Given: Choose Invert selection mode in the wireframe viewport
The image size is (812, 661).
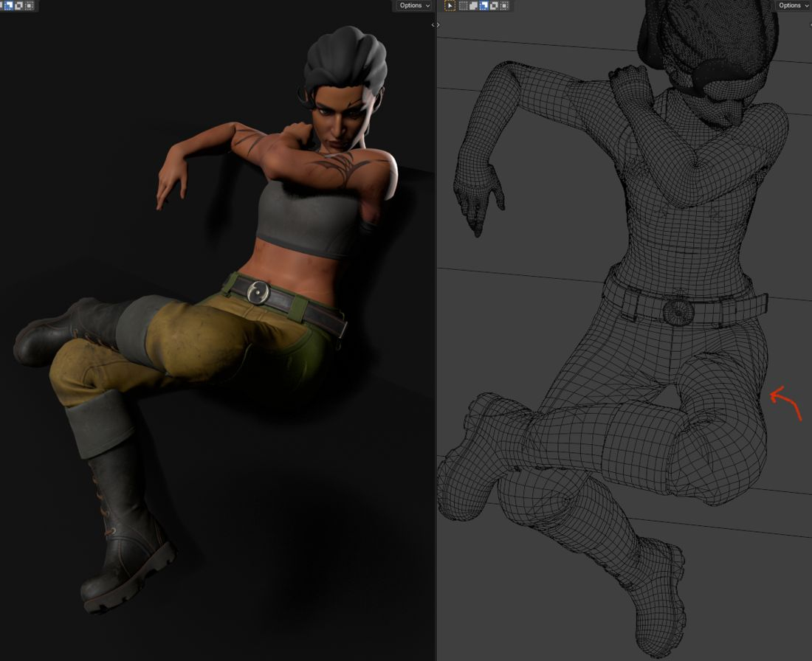Looking at the screenshot, I should 494,6.
